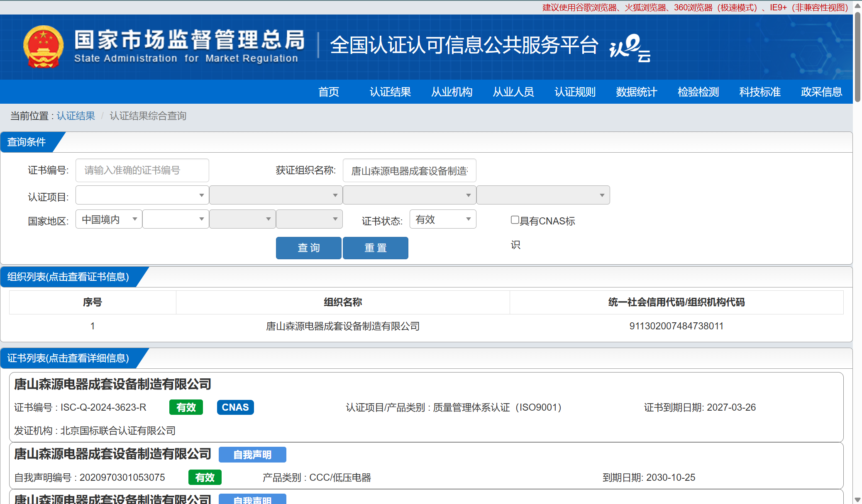Open second 认证项目 dropdown
The width and height of the screenshot is (862, 504).
[276, 195]
